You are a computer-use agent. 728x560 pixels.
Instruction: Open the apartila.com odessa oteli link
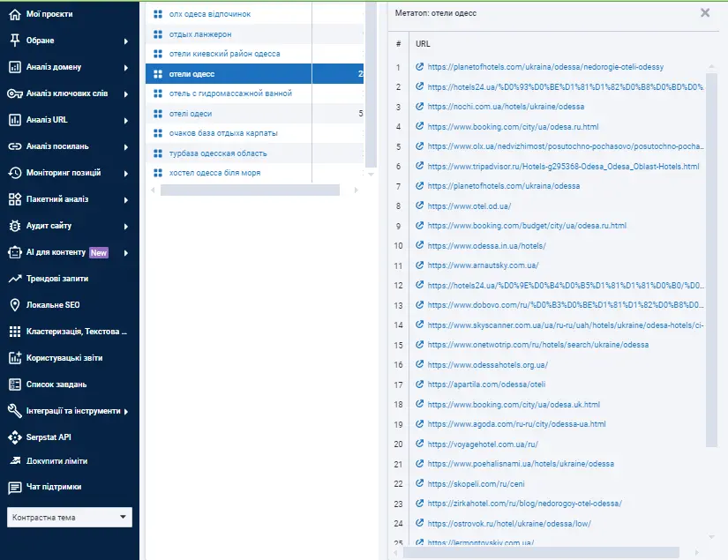[486, 385]
